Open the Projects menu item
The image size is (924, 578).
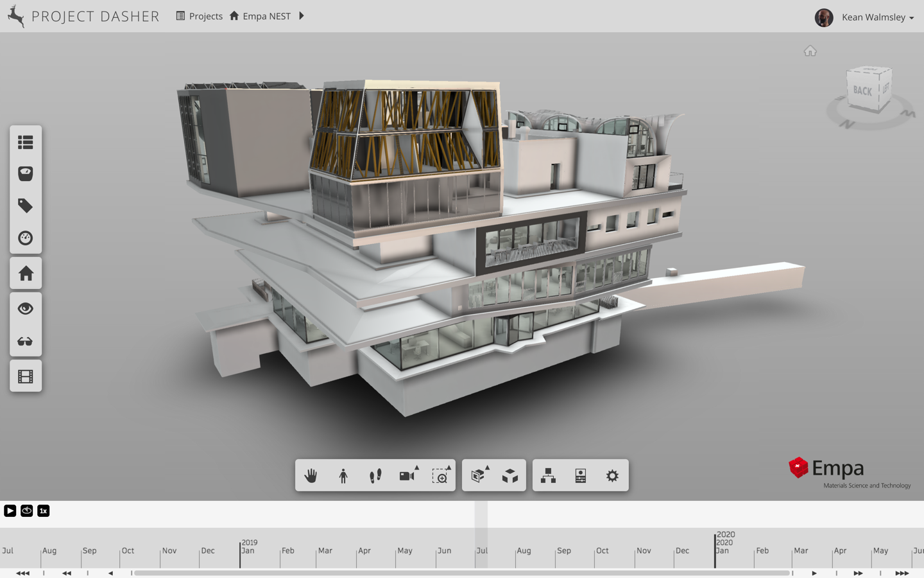[200, 16]
